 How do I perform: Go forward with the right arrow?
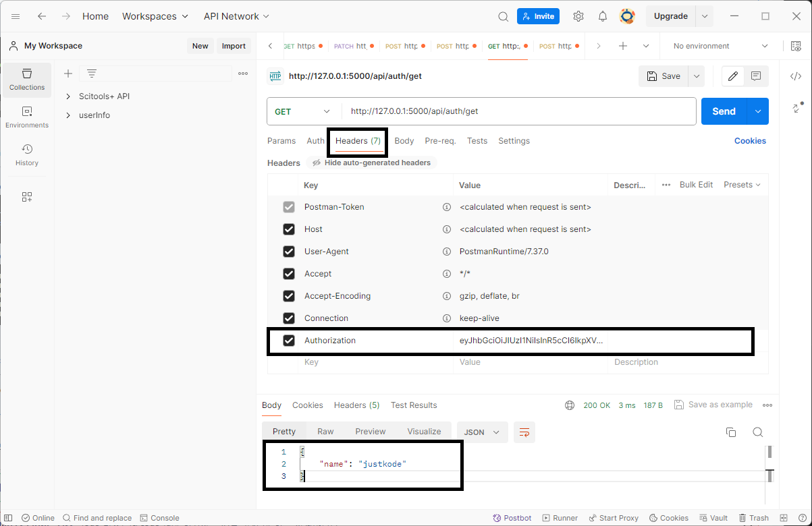[65, 16]
